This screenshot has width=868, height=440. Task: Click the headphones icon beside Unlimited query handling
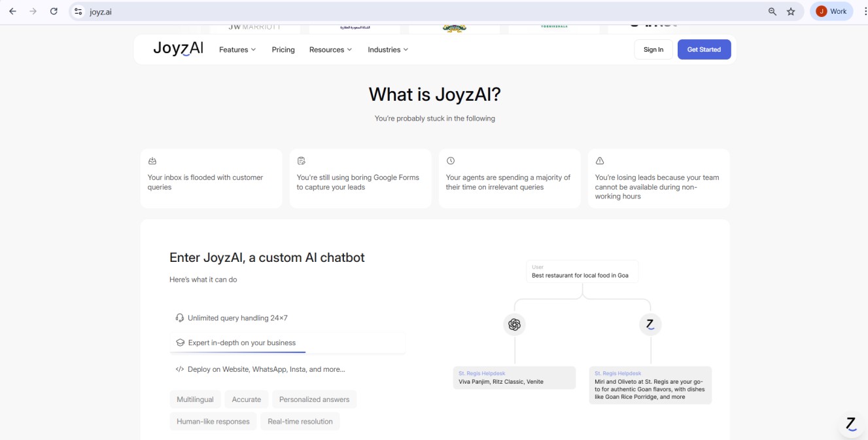[179, 318]
